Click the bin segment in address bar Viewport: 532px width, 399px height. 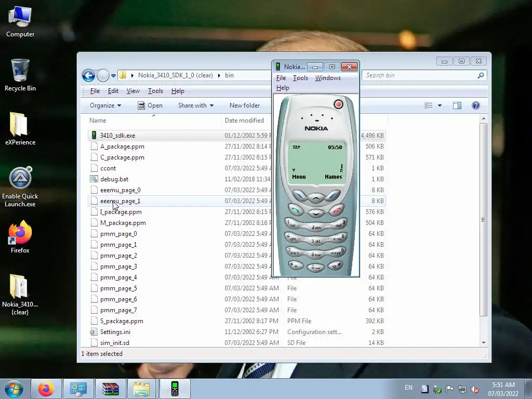(229, 75)
